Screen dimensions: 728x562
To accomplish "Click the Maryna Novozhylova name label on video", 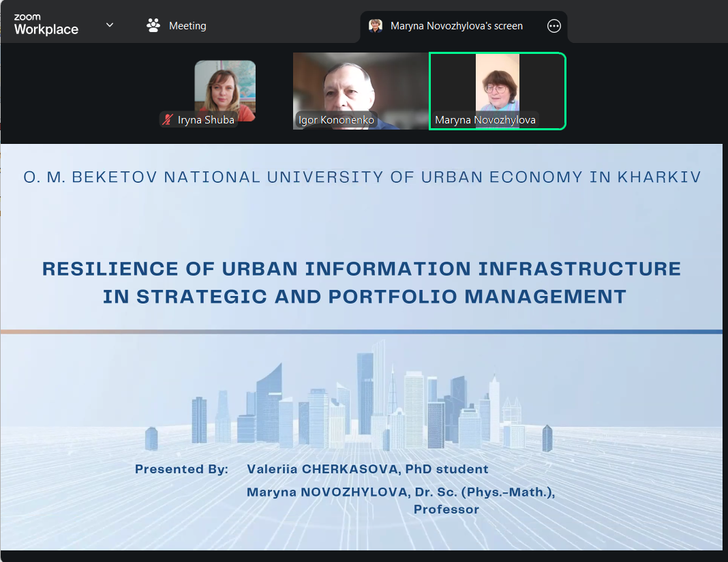I will point(485,121).
